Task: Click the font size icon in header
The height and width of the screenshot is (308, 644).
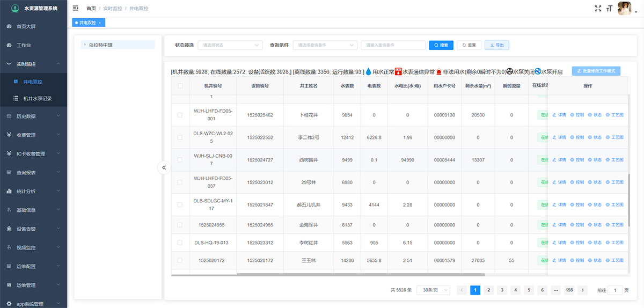Action: pos(609,8)
